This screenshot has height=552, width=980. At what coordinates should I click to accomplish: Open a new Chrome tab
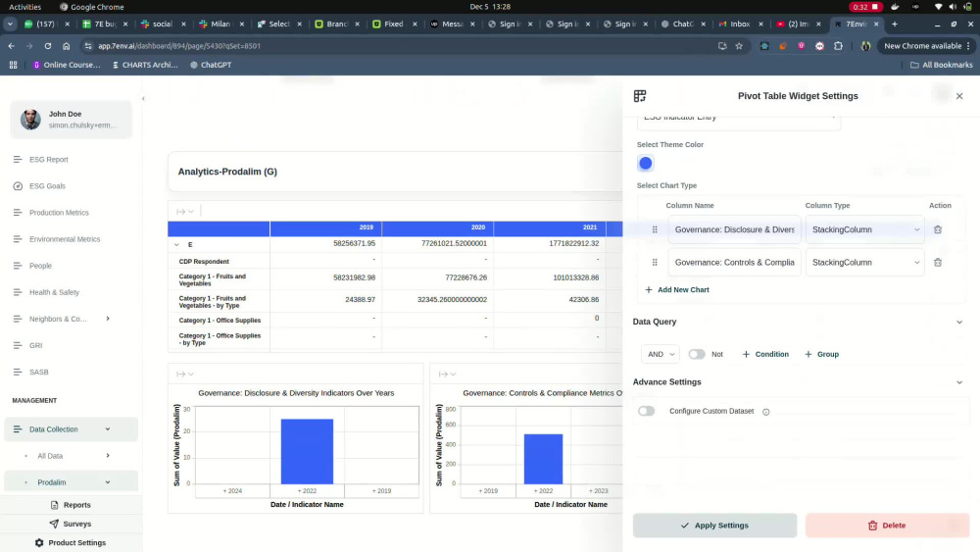point(895,24)
